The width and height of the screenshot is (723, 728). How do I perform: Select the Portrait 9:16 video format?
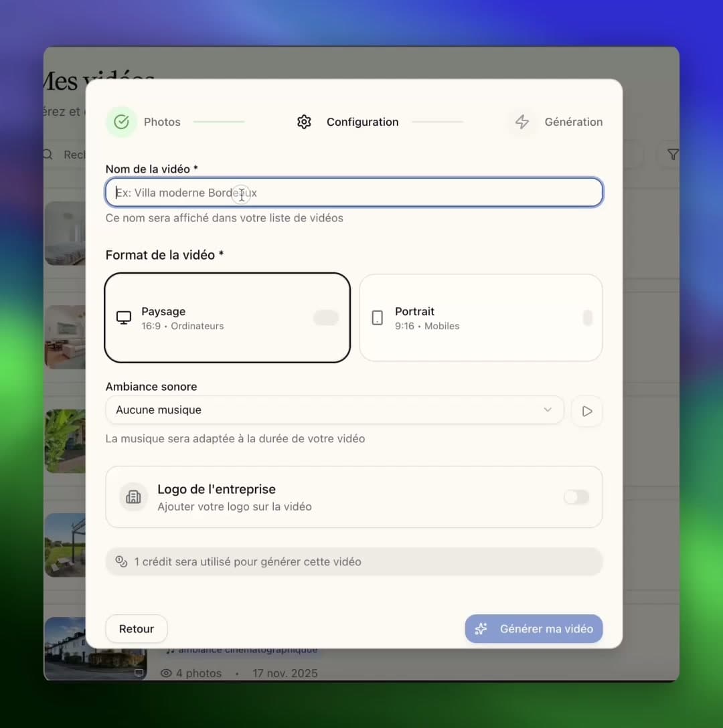pyautogui.click(x=481, y=318)
